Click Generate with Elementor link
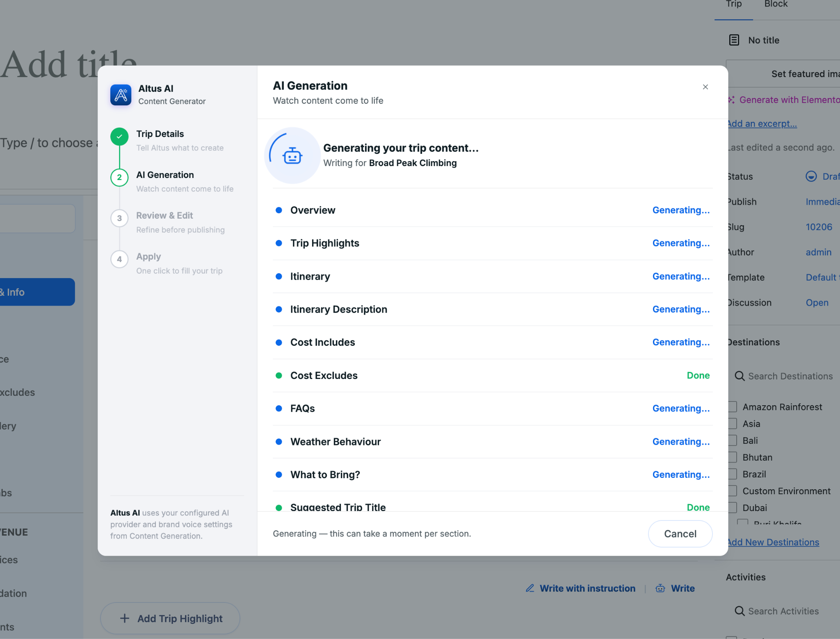 tap(790, 100)
